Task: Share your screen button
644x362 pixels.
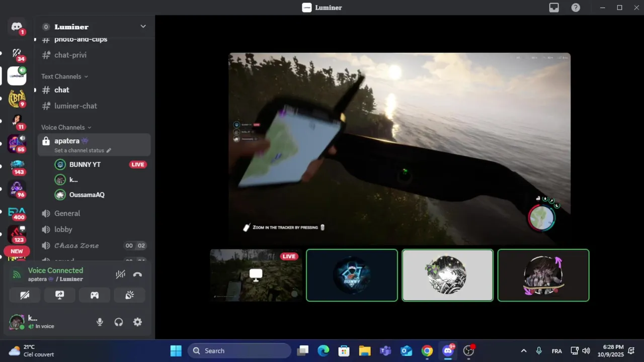Action: [x=59, y=295]
